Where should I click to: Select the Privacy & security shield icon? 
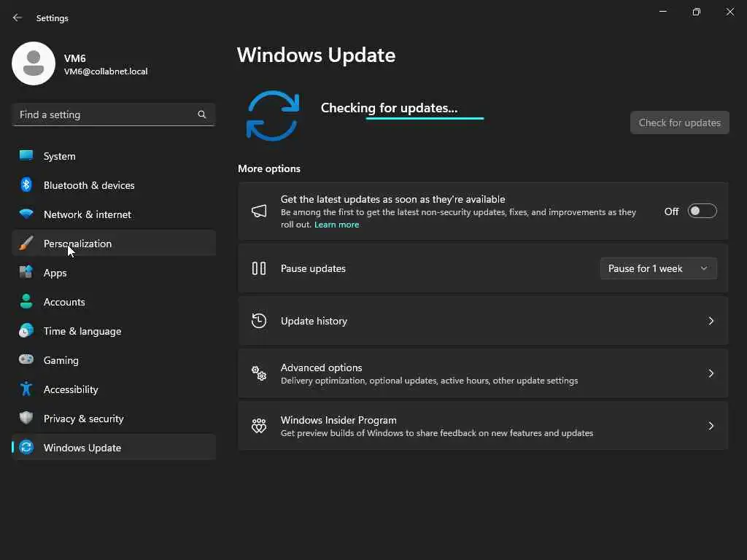[26, 419]
